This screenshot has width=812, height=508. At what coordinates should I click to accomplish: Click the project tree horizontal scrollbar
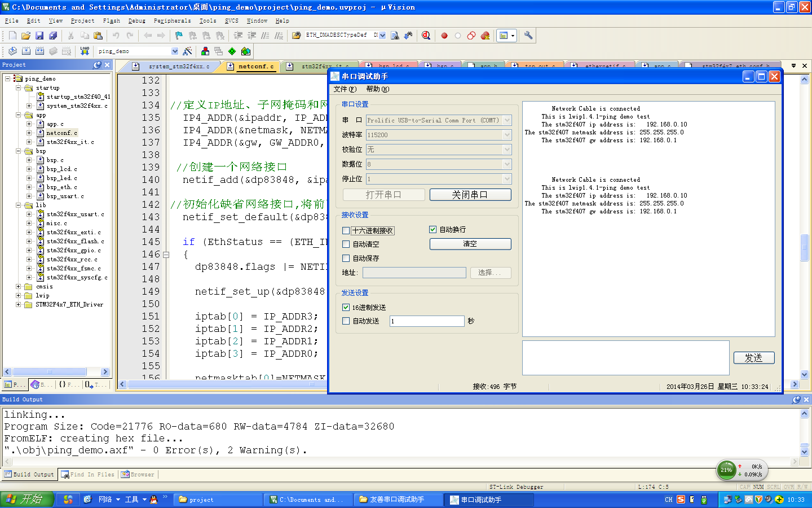pyautogui.click(x=56, y=372)
